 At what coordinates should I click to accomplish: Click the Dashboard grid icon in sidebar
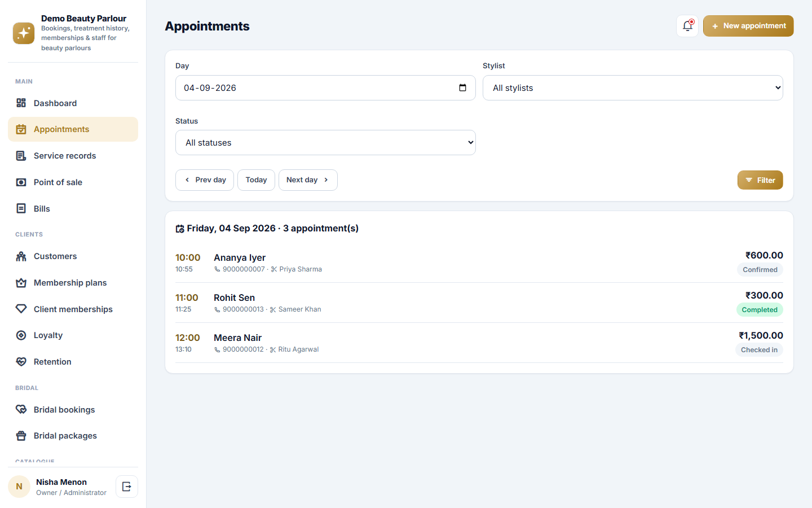pyautogui.click(x=21, y=103)
